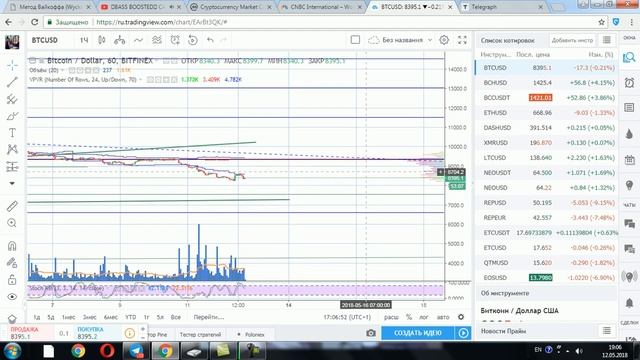Select the crosshair cursor tool
Image resolution: width=640 pixels, height=360 pixels.
point(12,65)
